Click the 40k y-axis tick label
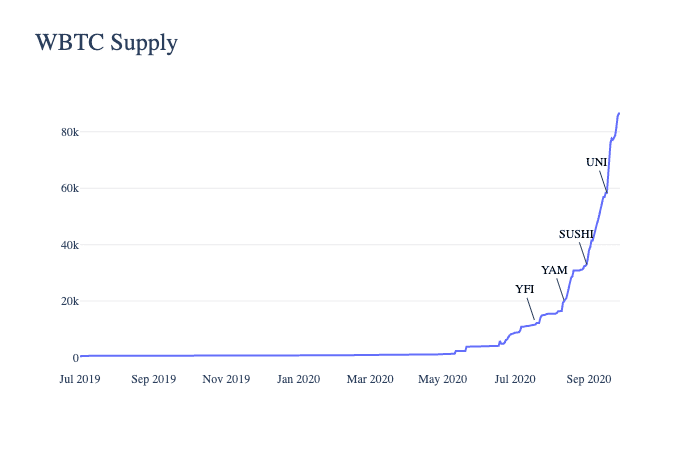The height and width of the screenshot is (450, 700). click(x=70, y=245)
